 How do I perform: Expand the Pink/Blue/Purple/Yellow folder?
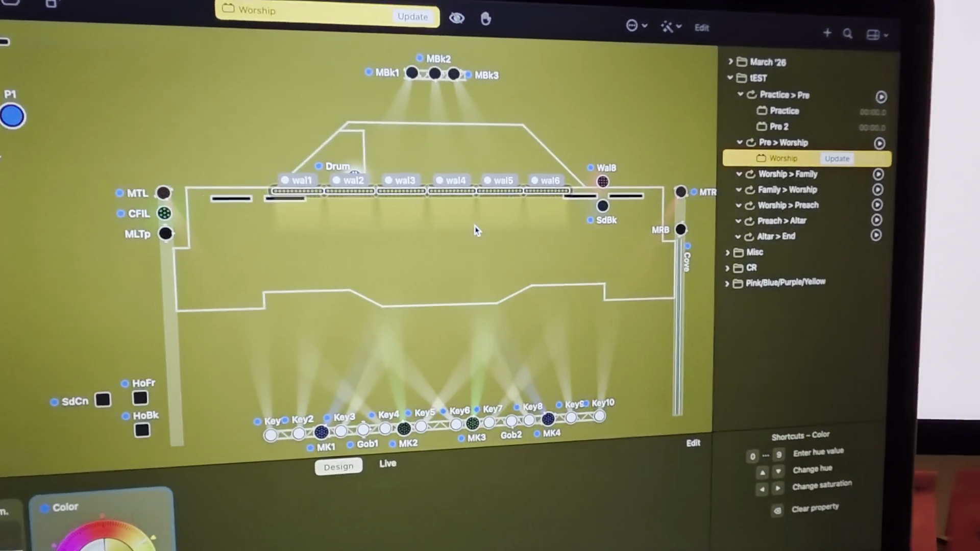pyautogui.click(x=727, y=283)
